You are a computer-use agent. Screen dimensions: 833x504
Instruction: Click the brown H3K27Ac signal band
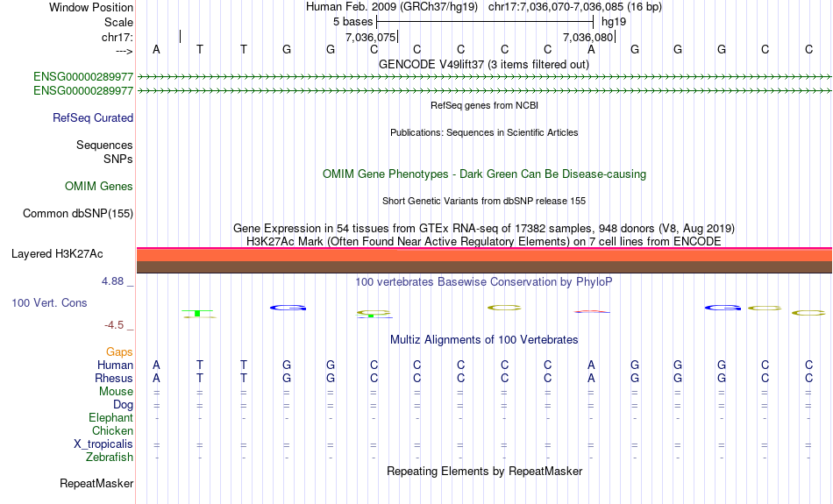click(x=484, y=266)
